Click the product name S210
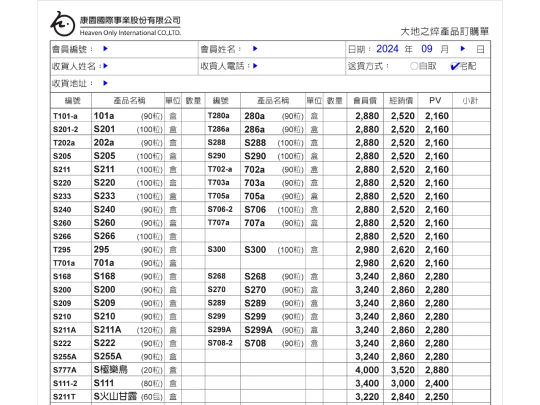Viewport: 540px width, 405px height. [x=104, y=316]
